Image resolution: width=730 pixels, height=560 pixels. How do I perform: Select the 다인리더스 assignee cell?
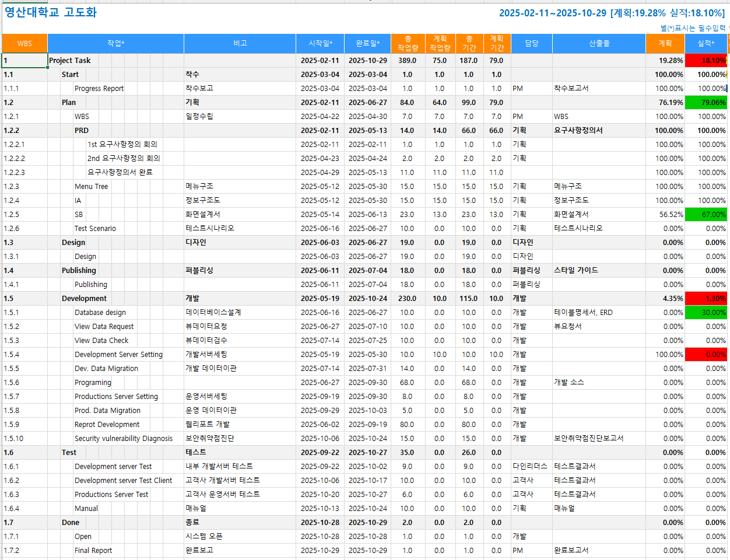(530, 467)
